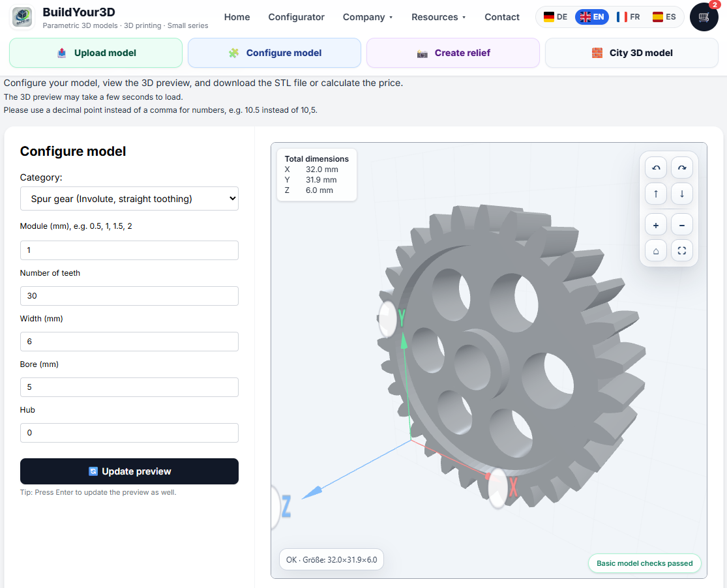This screenshot has height=588, width=727.
Task: Click the Hub input field
Action: tap(129, 433)
